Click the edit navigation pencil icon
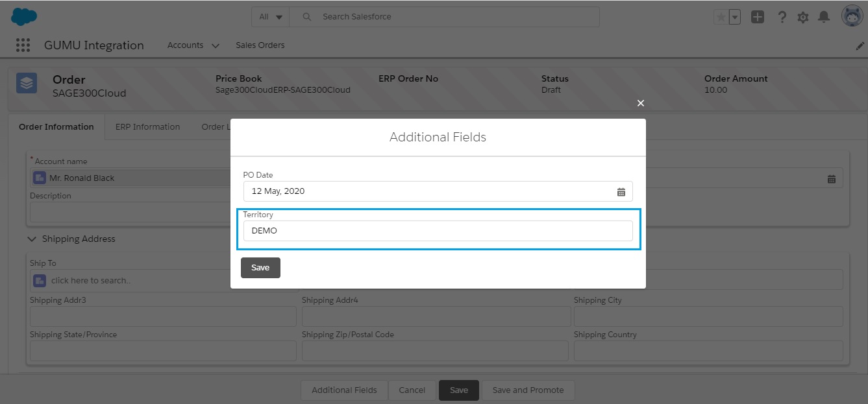Image resolution: width=868 pixels, height=404 pixels. [x=860, y=46]
